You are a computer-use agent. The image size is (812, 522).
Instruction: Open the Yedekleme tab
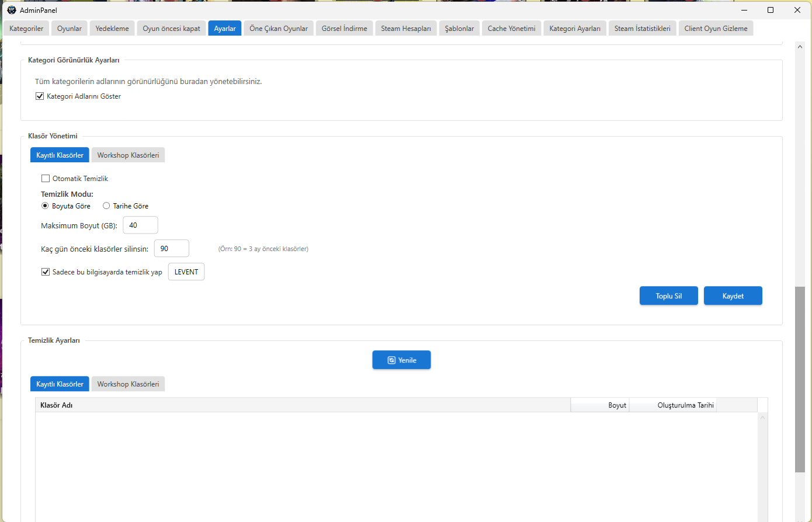pos(112,28)
